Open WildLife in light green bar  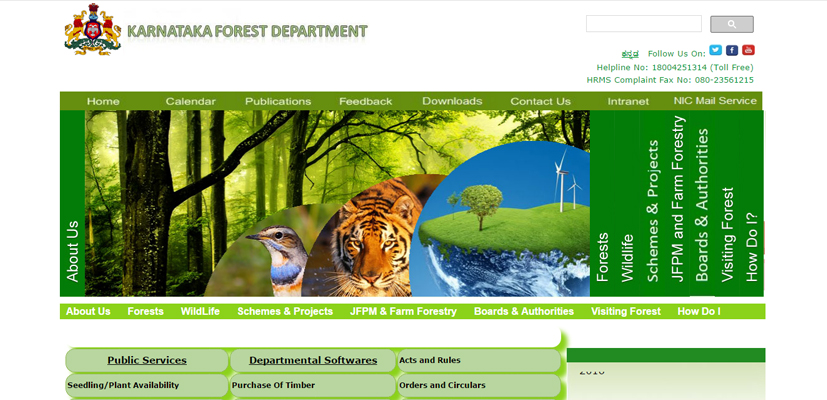200,311
